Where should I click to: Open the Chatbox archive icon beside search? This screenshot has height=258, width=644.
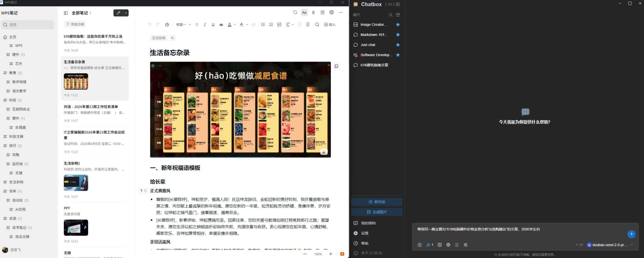coord(398,15)
